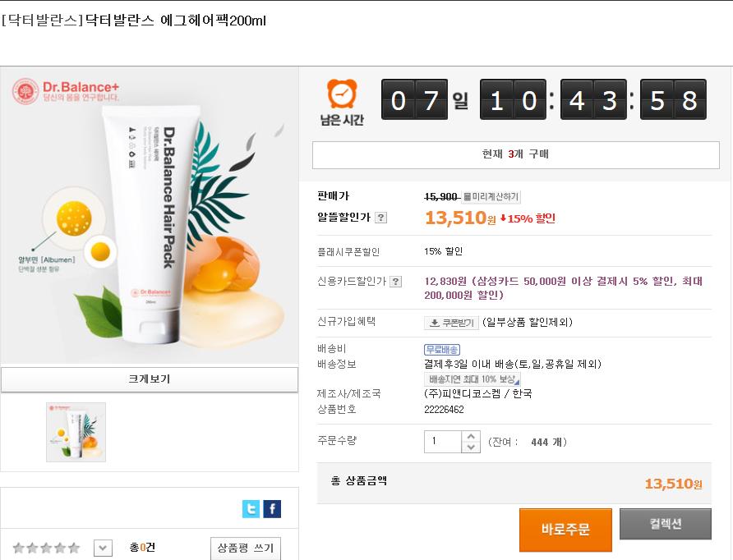Screen dimensions: 733x560
Task: Click 쿠폰받기 to download coupon
Action: point(450,323)
